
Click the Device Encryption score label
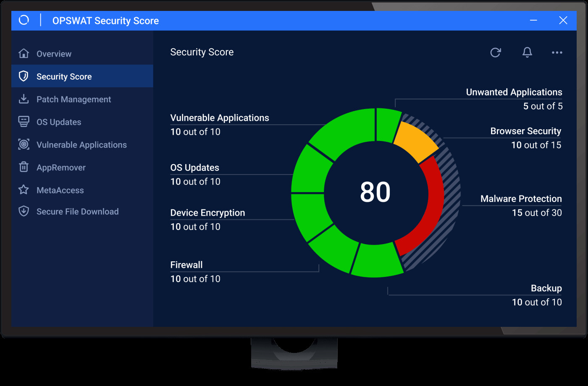[207, 213]
